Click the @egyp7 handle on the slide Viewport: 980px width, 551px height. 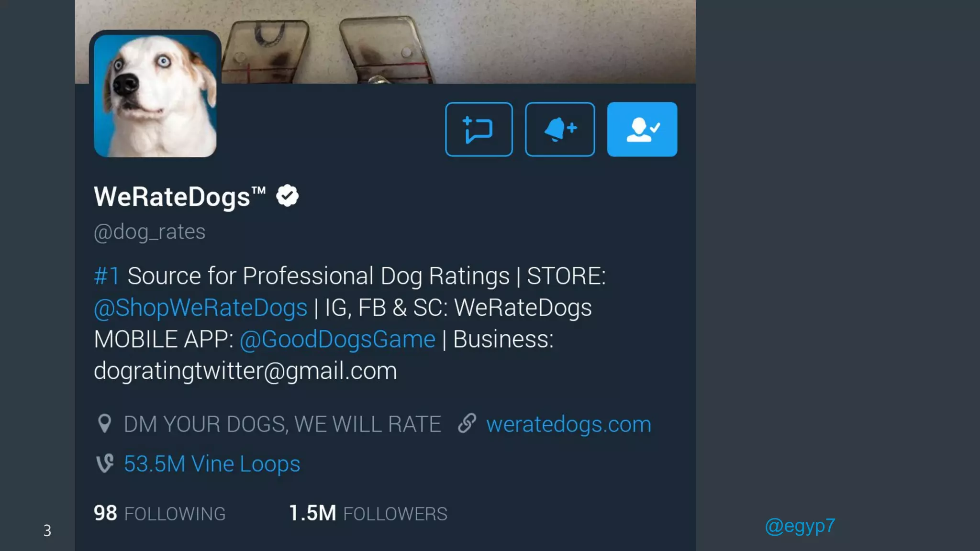(800, 526)
